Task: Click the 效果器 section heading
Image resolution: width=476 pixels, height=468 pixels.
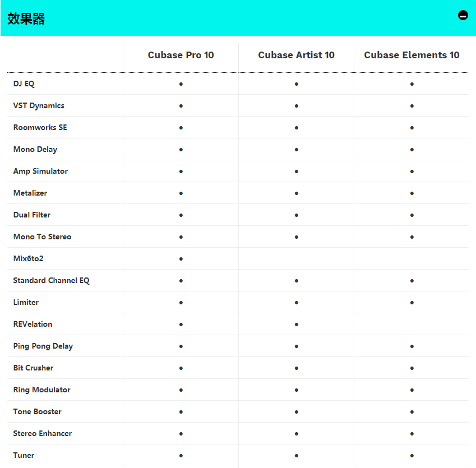Action: click(x=26, y=19)
